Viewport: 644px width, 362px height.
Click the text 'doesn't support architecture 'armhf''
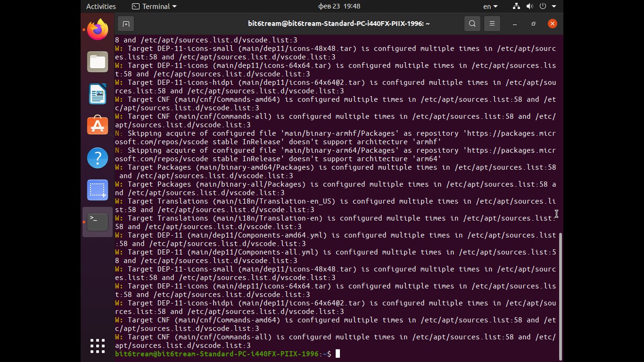366,142
